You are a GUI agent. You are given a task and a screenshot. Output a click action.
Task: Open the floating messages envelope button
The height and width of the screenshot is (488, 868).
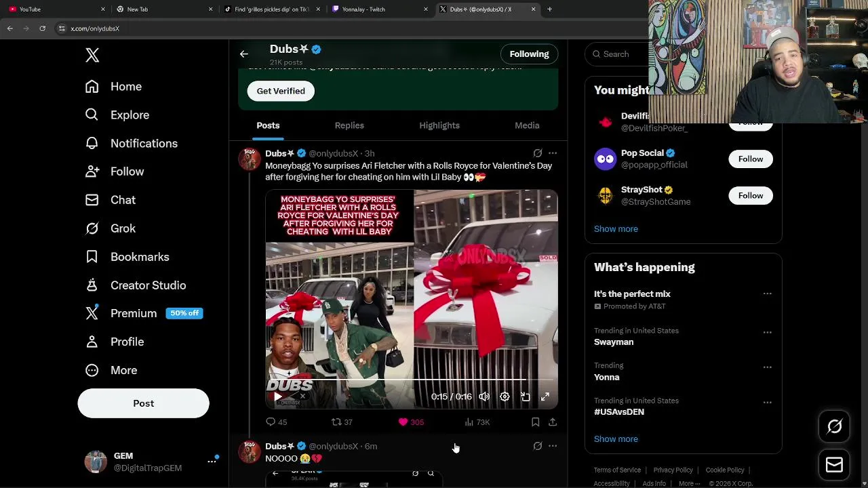pyautogui.click(x=834, y=465)
